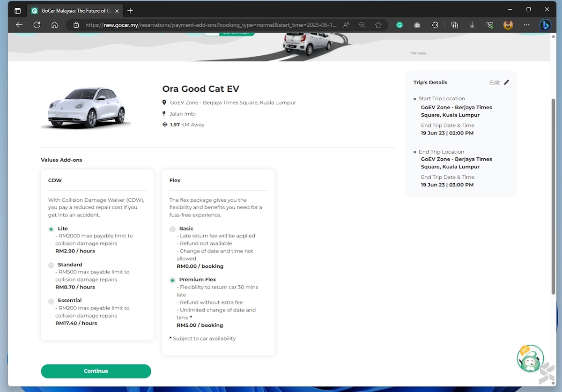Viewport: 562px width, 392px height.
Task: Click the Tab actions menu icon
Action: [x=17, y=10]
